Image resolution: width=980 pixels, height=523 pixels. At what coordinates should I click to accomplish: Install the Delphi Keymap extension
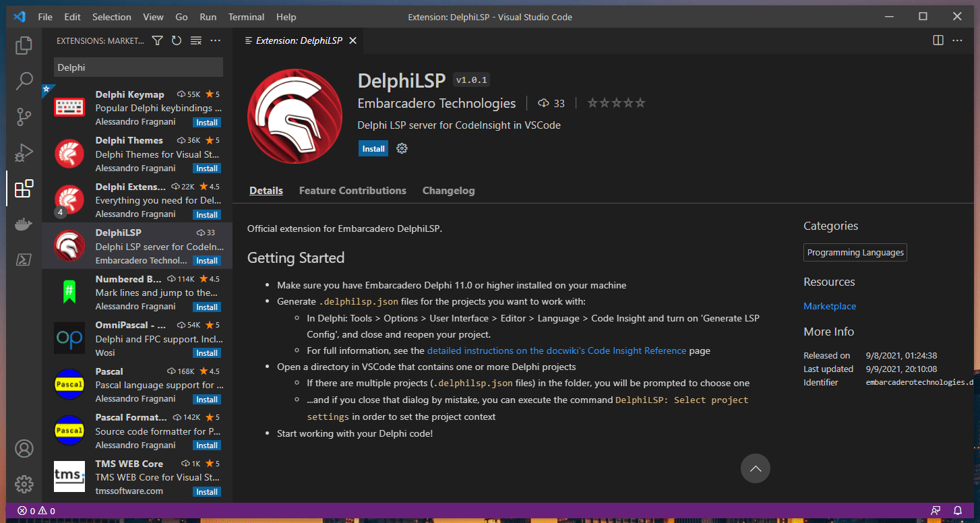click(207, 123)
